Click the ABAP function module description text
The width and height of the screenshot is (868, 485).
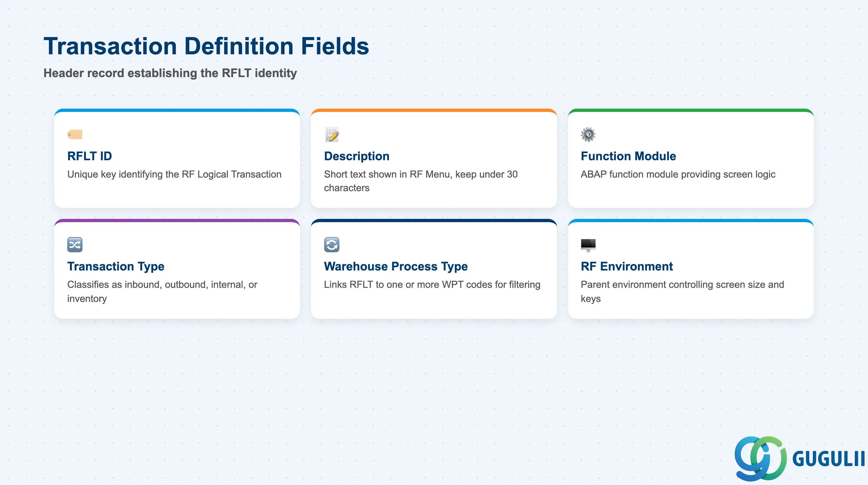click(x=678, y=174)
